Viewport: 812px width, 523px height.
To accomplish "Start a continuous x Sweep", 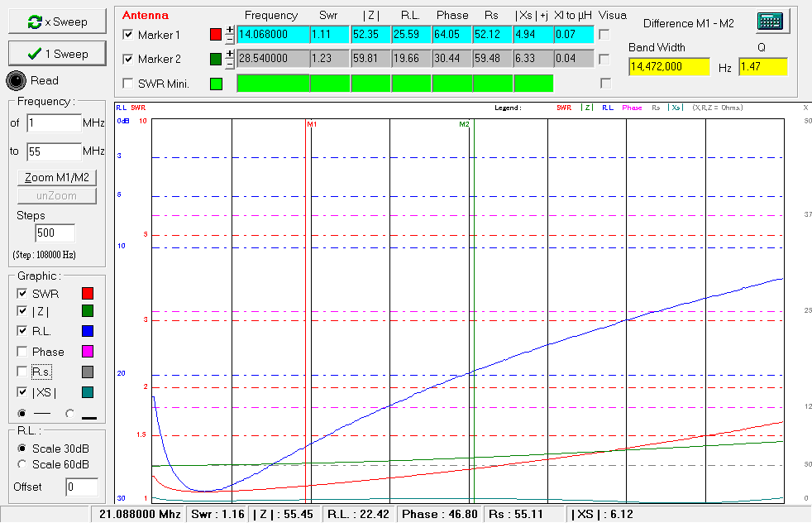I will coord(57,22).
